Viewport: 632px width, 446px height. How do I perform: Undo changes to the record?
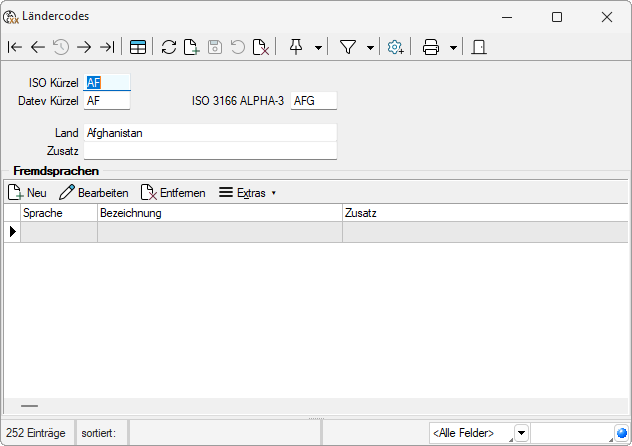(x=238, y=47)
